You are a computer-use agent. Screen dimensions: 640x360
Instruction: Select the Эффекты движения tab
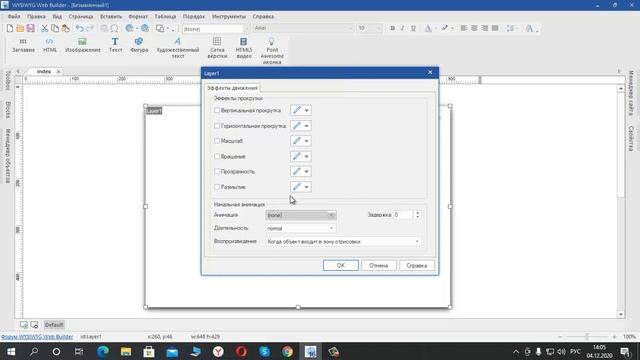(232, 88)
